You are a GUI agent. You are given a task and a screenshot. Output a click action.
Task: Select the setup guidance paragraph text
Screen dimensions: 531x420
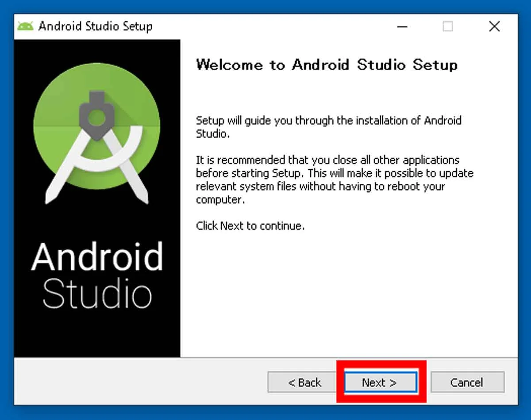(x=328, y=127)
